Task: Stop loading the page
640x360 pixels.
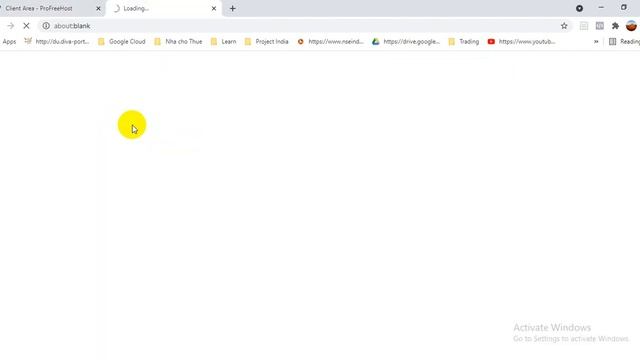Action: tap(26, 26)
